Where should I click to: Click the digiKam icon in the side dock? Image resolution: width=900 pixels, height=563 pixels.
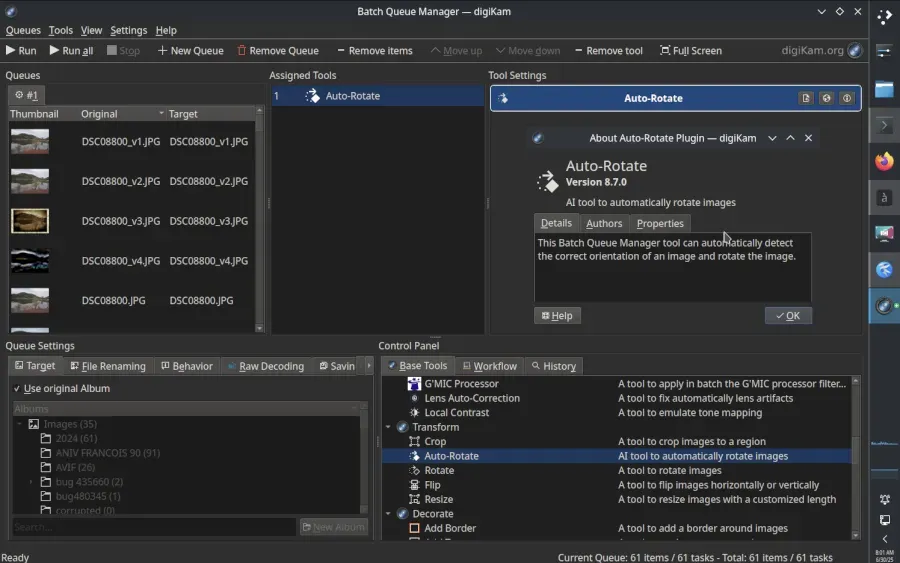(x=884, y=306)
